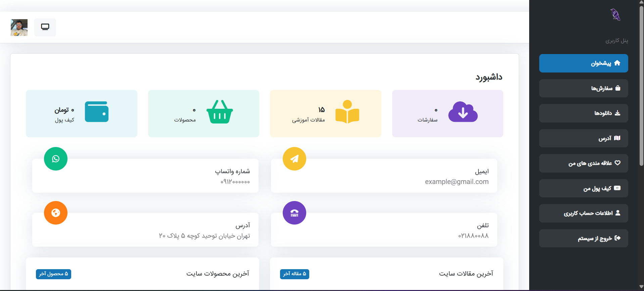Click the ۵ مقاله آخر badge
The width and height of the screenshot is (644, 291).
tap(294, 274)
